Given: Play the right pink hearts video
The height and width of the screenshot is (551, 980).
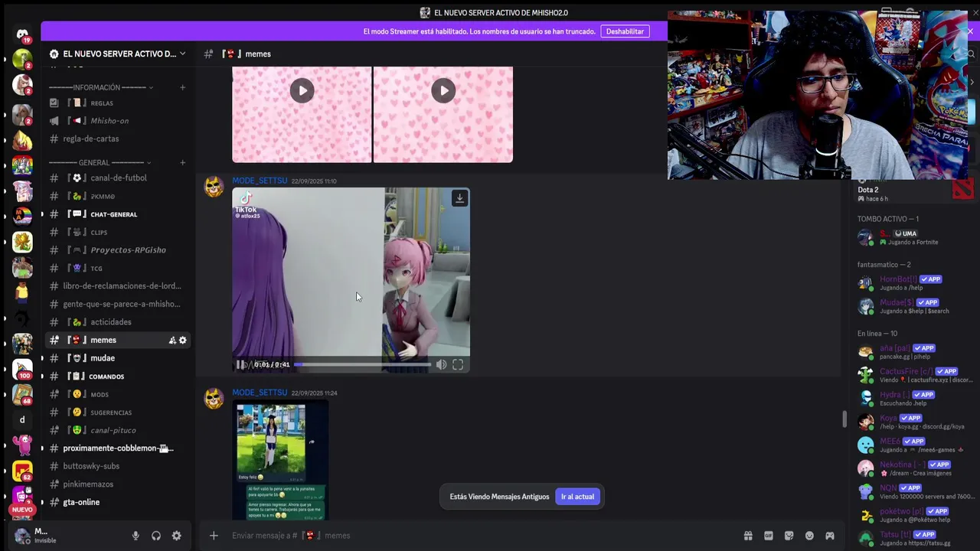Looking at the screenshot, I should point(443,91).
